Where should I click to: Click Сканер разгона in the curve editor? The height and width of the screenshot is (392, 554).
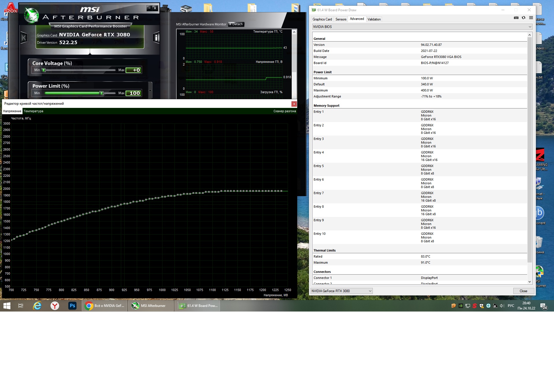tap(285, 111)
